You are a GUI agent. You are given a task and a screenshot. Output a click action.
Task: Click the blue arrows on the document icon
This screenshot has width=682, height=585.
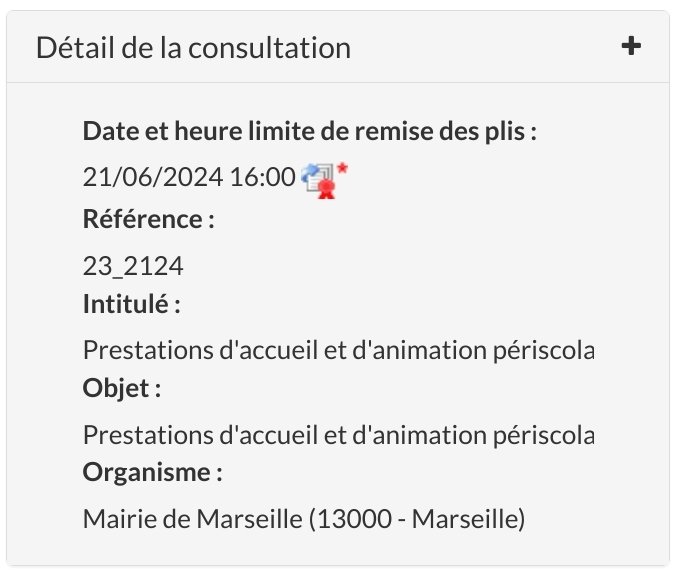(310, 173)
